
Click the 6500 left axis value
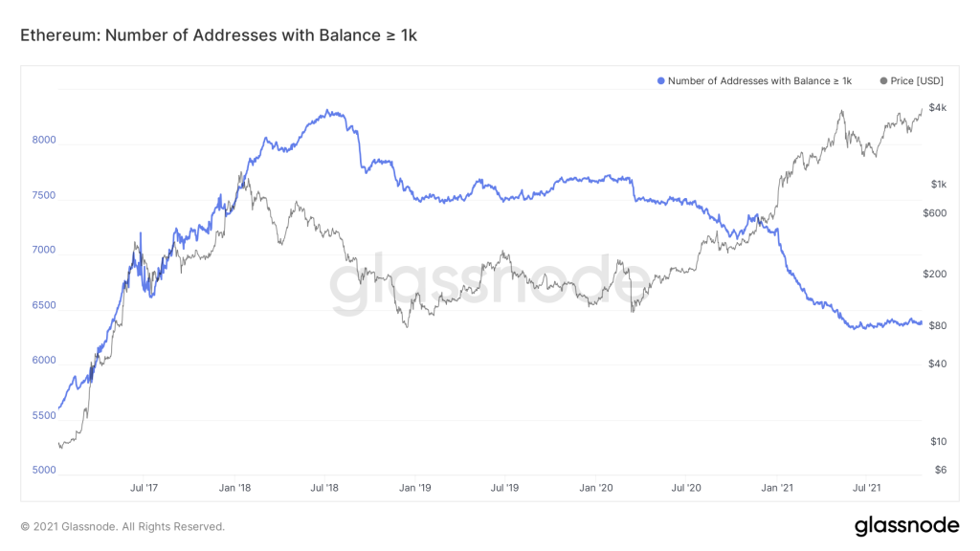click(x=44, y=306)
